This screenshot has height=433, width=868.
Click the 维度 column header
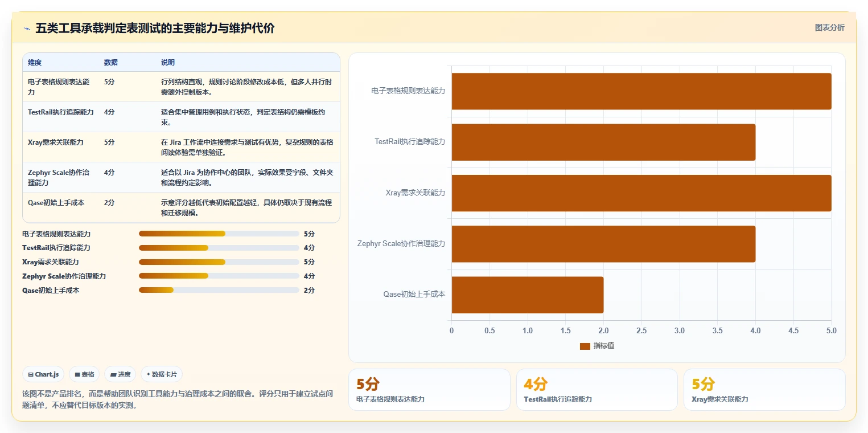[35, 62]
